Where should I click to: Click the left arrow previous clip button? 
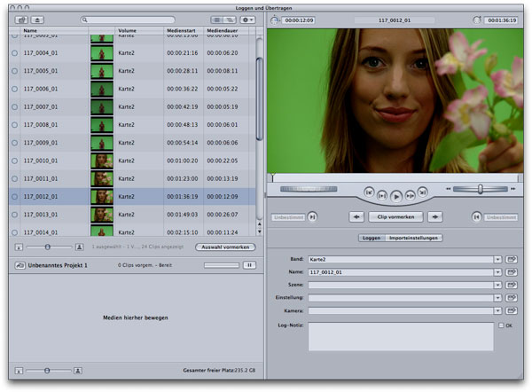[x=356, y=217]
